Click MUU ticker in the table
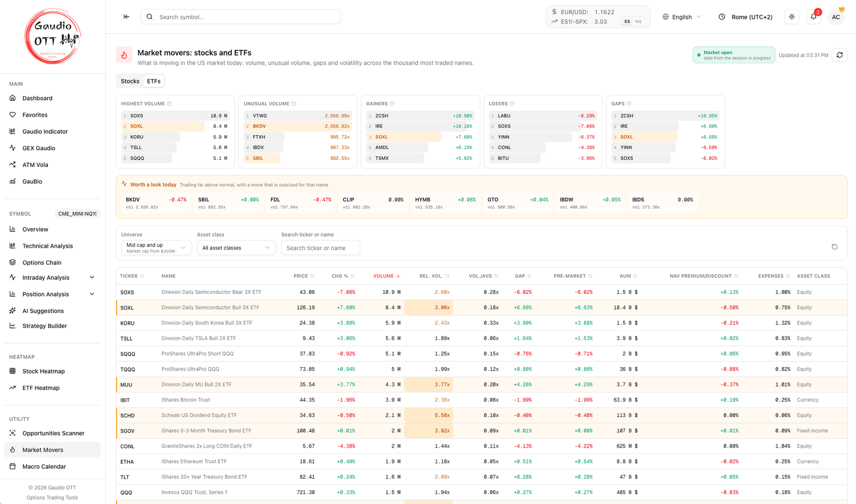 [126, 385]
